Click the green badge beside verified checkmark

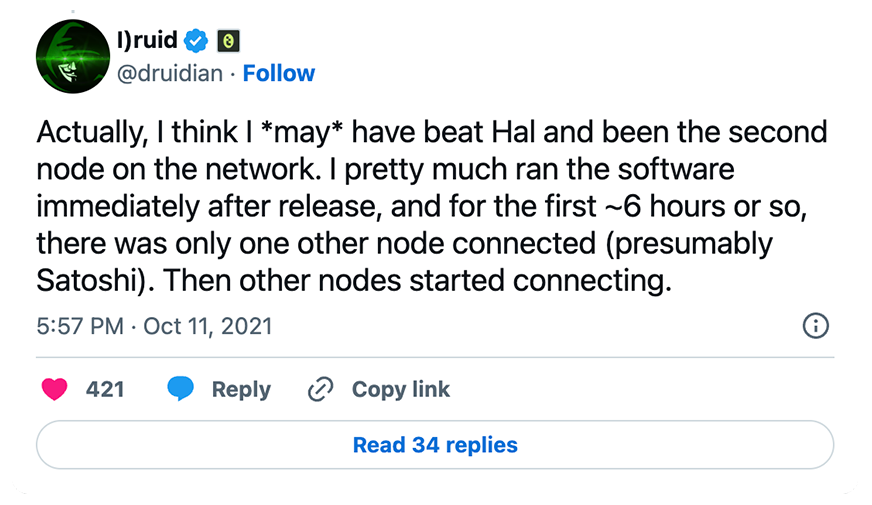tap(229, 41)
